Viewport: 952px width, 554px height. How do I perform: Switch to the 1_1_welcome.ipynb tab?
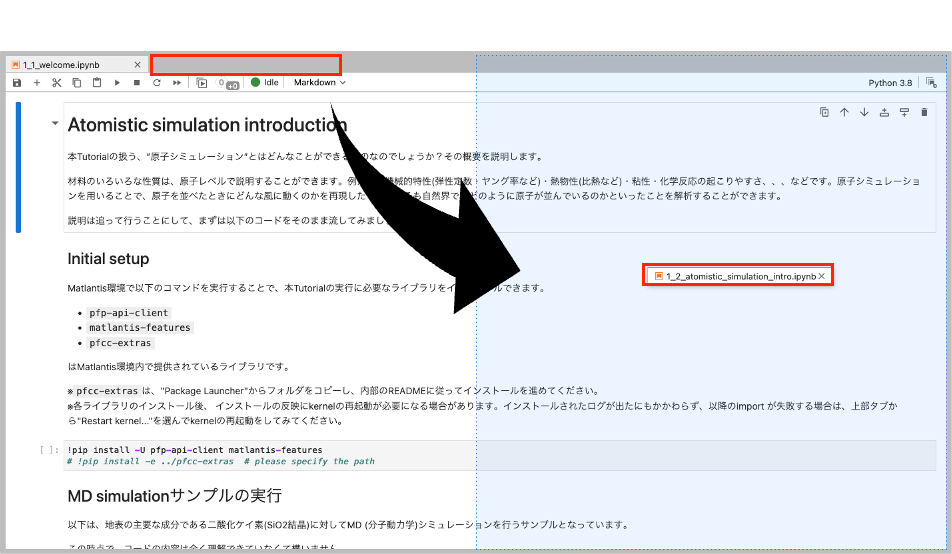coord(60,65)
